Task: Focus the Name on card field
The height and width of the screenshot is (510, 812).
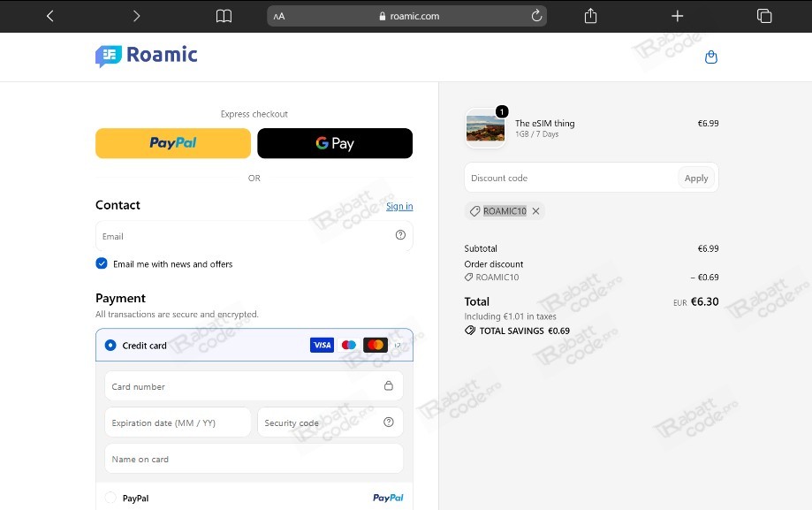Action: point(254,459)
